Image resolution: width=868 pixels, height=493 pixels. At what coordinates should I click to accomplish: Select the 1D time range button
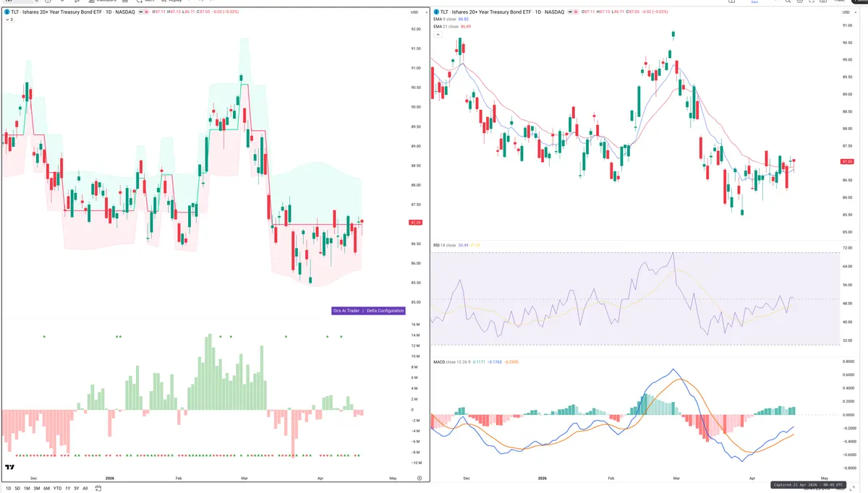(9, 489)
